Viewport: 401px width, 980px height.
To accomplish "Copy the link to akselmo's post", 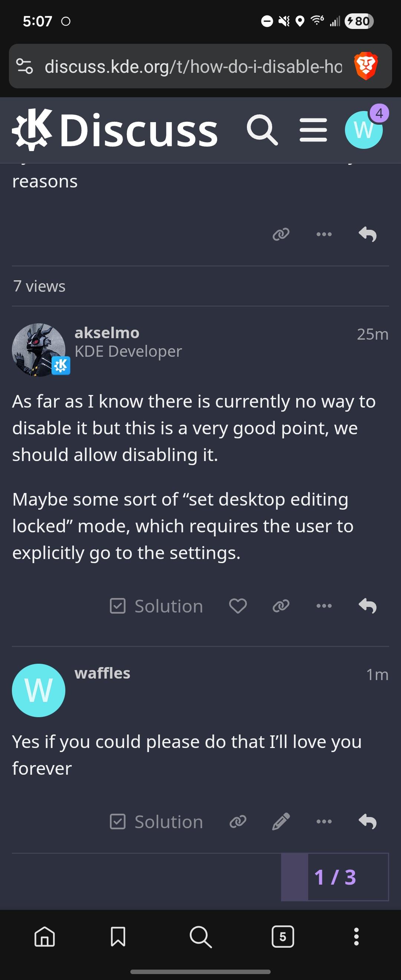I will tap(281, 606).
